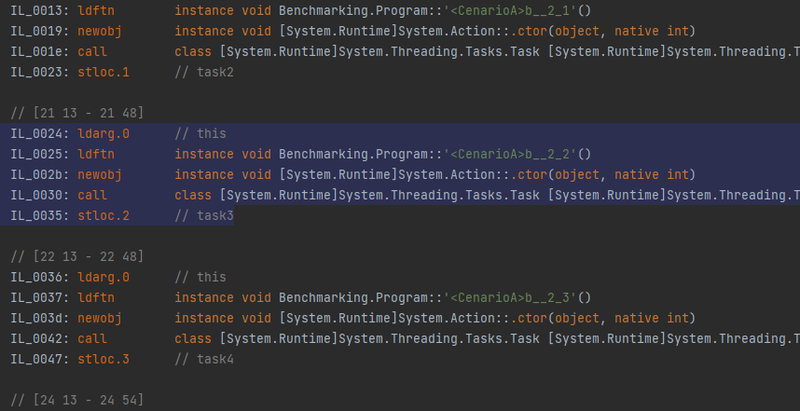The width and height of the screenshot is (800, 411).
Task: Click the call opcode on line IL_0030
Action: pos(95,195)
